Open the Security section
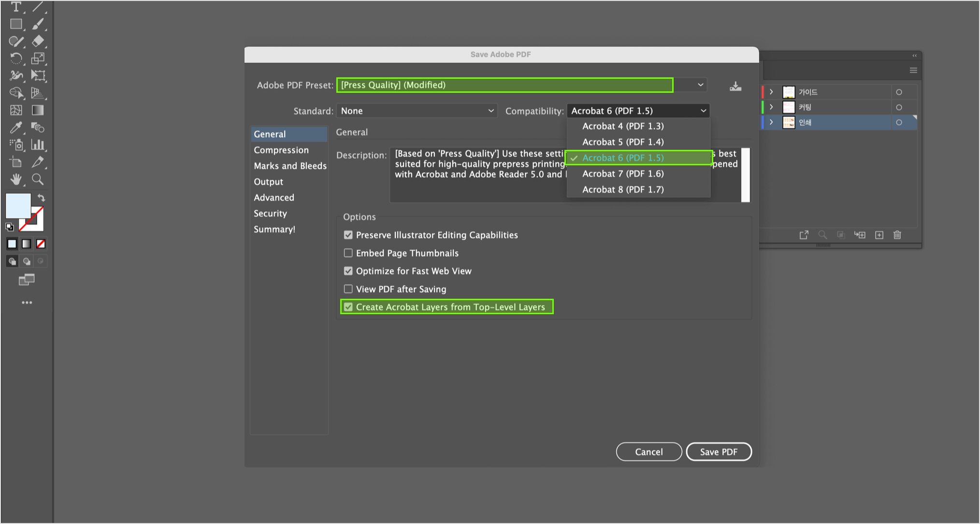The image size is (980, 524). (x=289, y=213)
